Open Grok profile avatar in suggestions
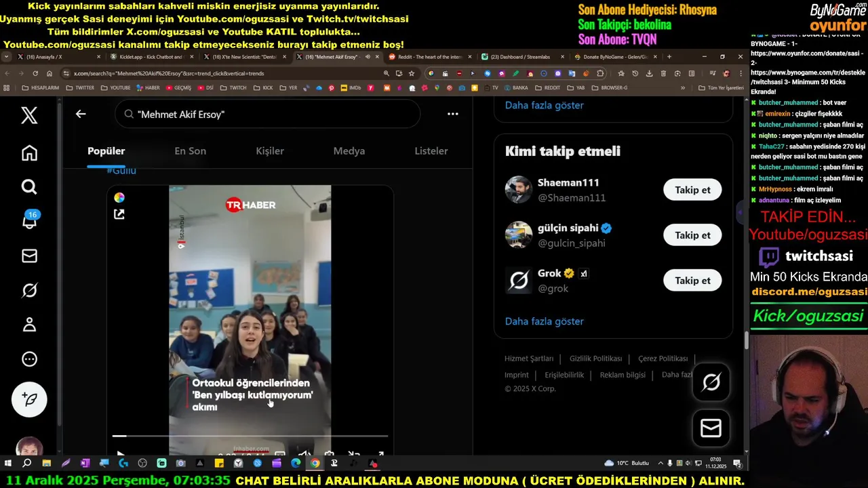868x488 pixels. click(x=519, y=281)
